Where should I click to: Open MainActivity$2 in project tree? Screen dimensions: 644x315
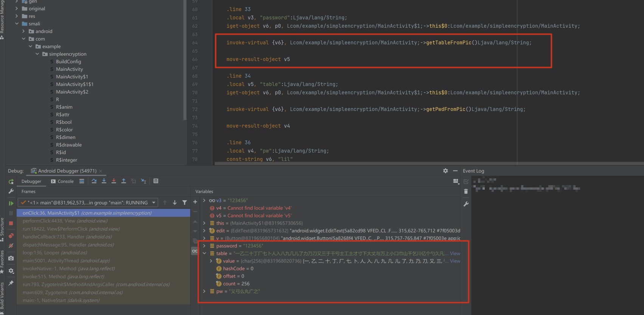tap(72, 92)
